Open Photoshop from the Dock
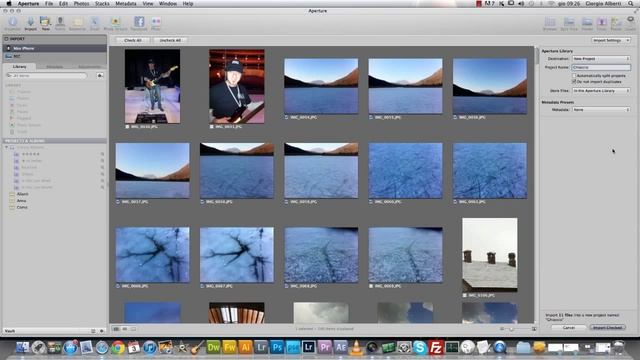This screenshot has height=360, width=640. (x=277, y=347)
